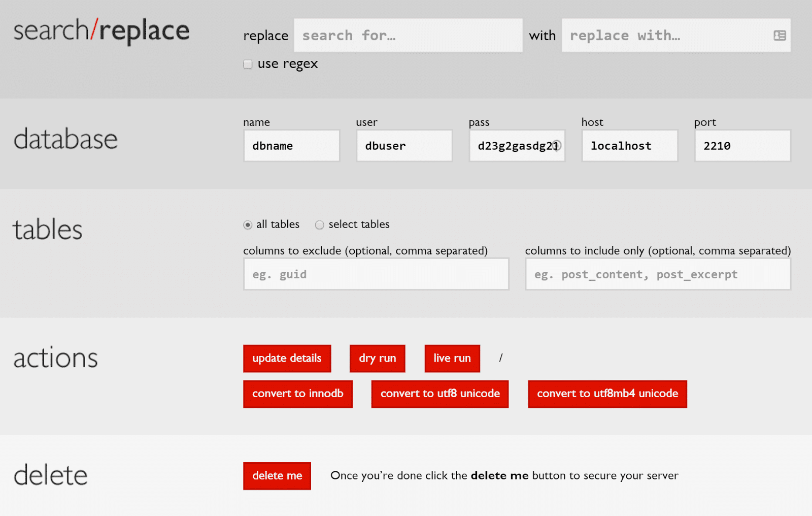Reveal the hidden database password
The height and width of the screenshot is (516, 812).
557,146
